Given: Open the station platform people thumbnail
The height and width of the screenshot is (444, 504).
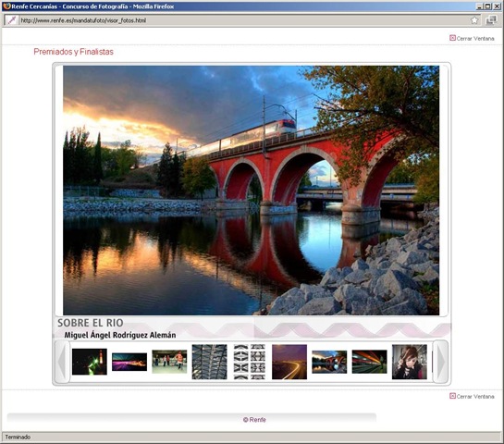Looking at the screenshot, I should pyautogui.click(x=169, y=362).
